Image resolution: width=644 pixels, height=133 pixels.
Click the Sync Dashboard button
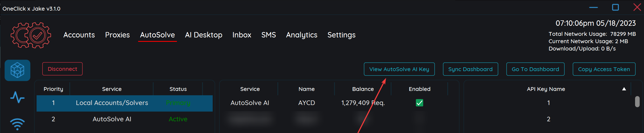pyautogui.click(x=470, y=69)
